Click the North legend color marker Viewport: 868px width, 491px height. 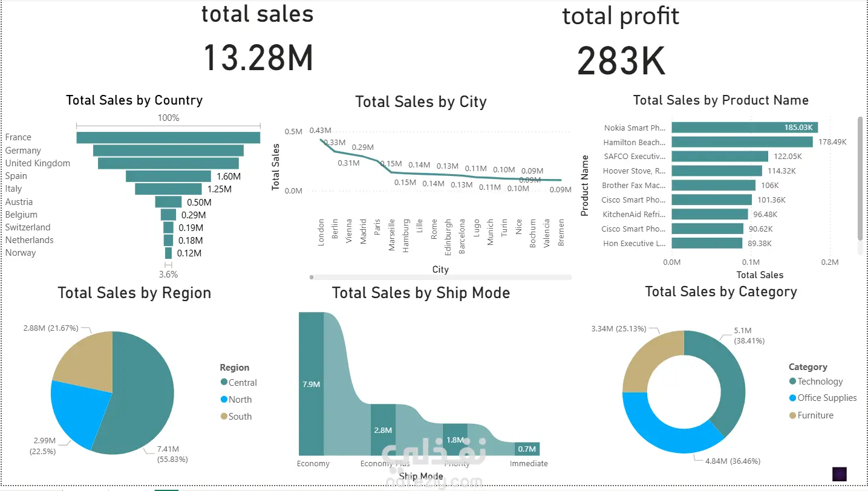[x=224, y=399]
